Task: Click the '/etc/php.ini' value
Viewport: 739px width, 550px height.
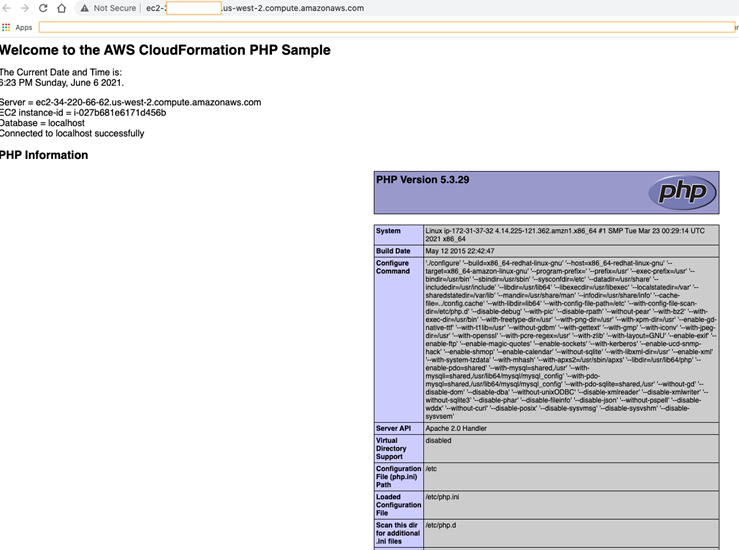Action: [x=442, y=497]
